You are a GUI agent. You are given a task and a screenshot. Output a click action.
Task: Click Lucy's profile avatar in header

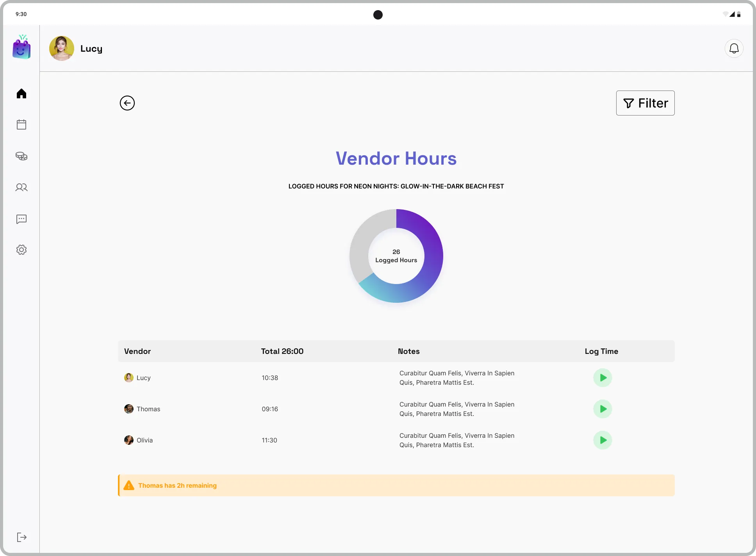62,48
